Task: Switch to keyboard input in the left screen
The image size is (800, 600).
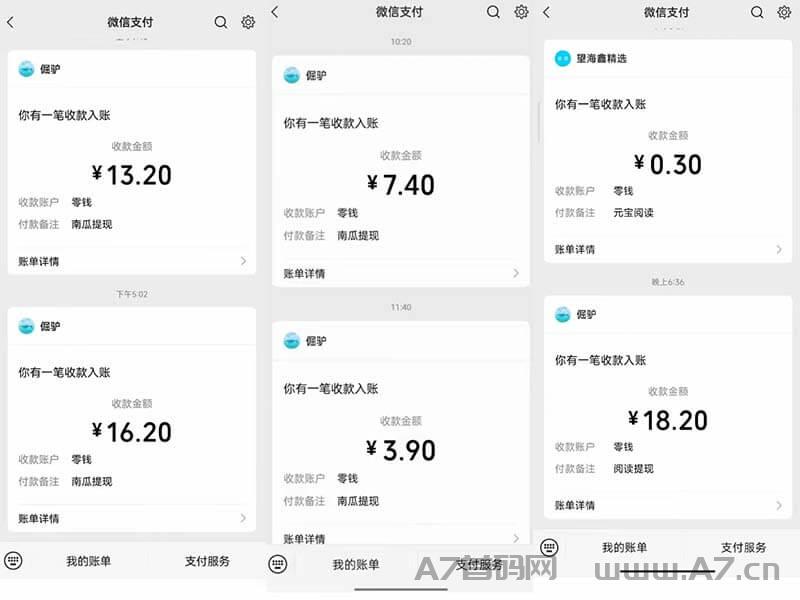Action: [13, 561]
